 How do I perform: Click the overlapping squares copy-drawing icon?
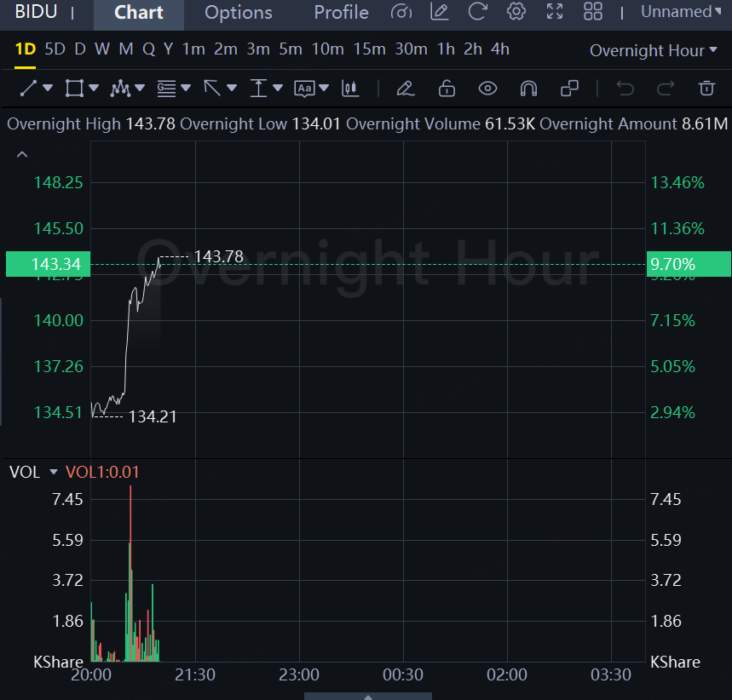pyautogui.click(x=569, y=89)
